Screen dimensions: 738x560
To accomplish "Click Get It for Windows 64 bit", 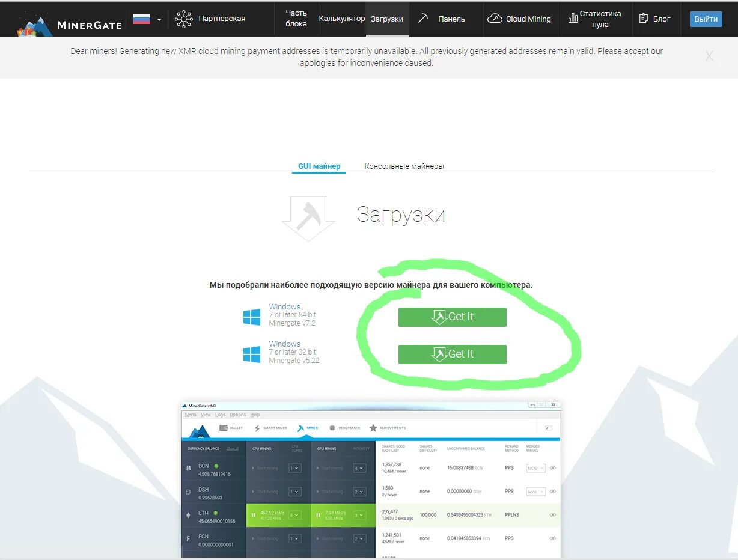I will point(453,317).
